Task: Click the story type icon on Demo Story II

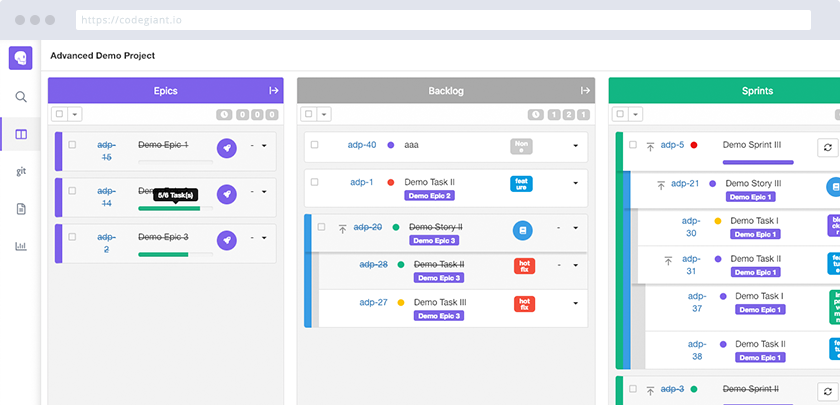Action: click(523, 230)
